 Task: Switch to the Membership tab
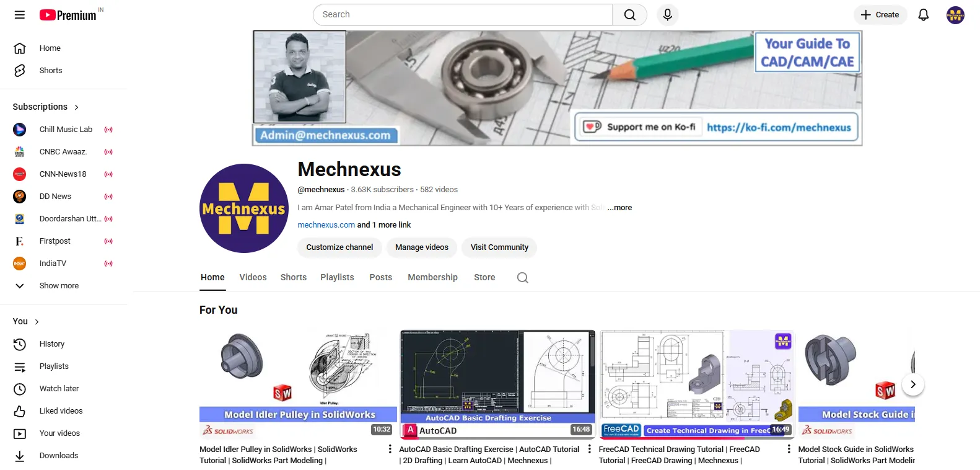click(432, 278)
